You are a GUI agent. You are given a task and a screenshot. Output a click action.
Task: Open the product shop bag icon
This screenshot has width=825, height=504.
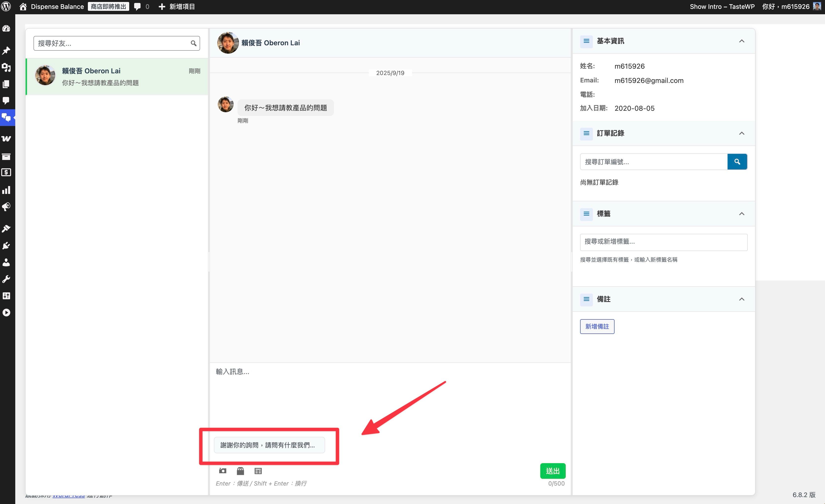tap(240, 471)
